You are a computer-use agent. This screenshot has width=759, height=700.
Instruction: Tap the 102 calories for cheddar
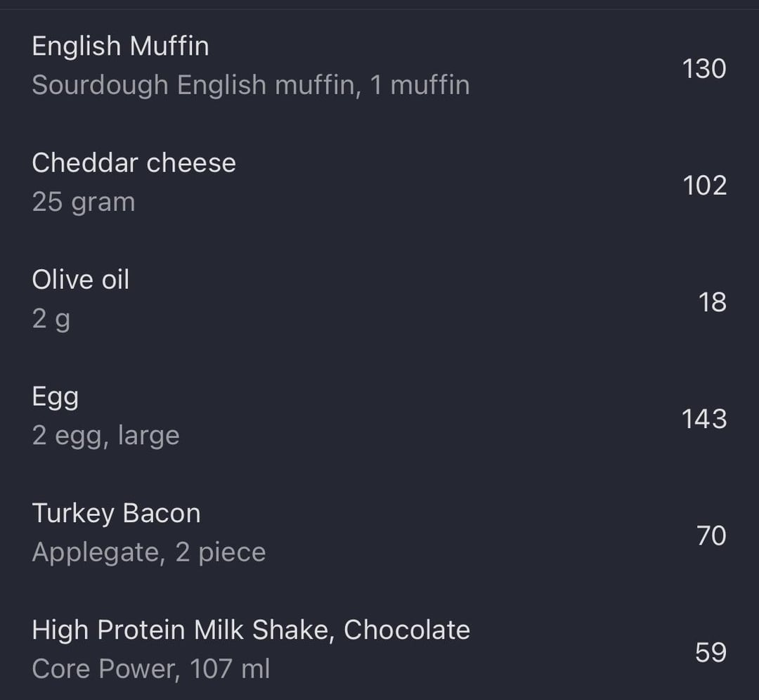pyautogui.click(x=704, y=186)
